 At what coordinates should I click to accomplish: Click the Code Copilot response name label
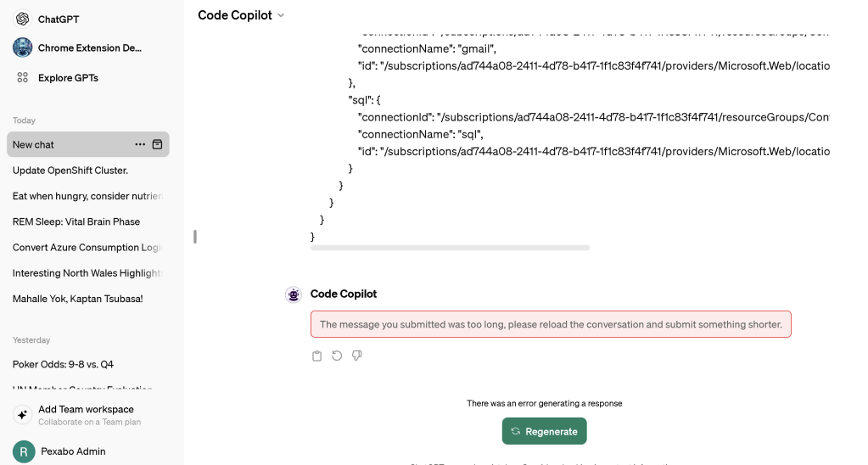344,294
